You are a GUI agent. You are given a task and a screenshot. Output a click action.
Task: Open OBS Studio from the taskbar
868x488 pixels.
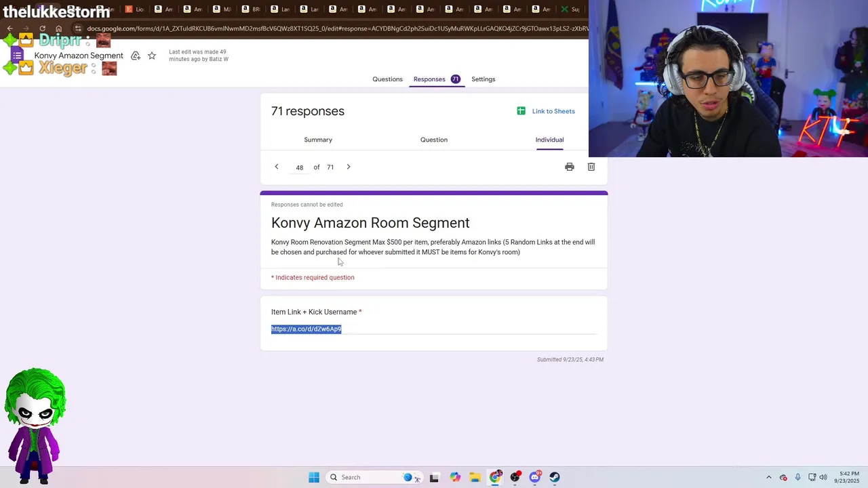[515, 477]
